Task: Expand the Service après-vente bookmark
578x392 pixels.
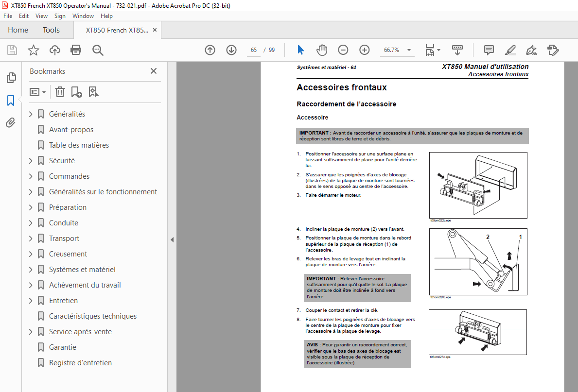Action: pos(31,332)
